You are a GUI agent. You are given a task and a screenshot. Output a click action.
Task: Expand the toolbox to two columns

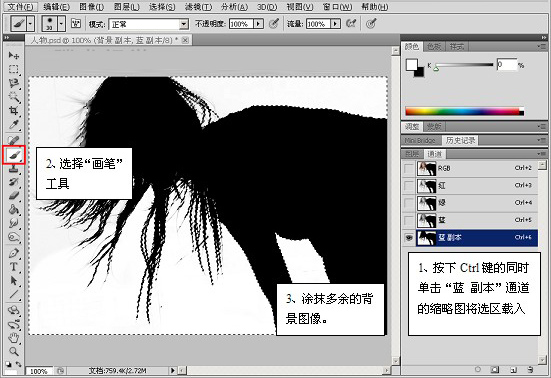pos(7,37)
